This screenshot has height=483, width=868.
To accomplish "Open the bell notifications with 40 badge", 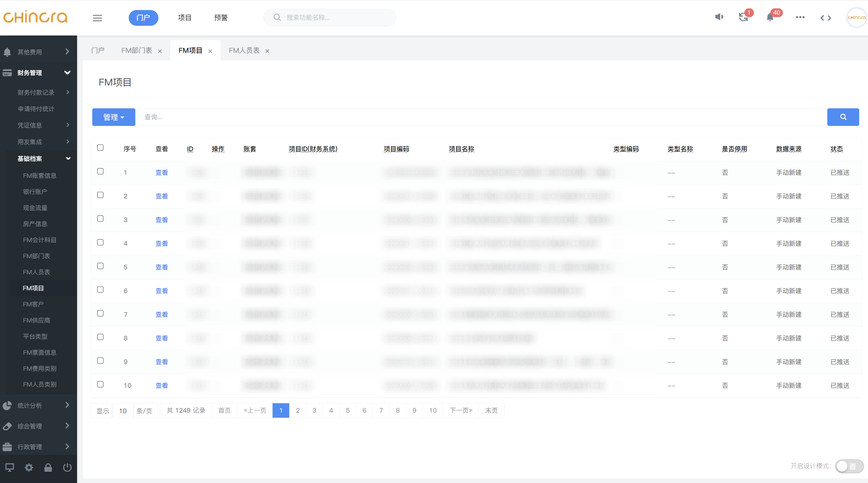I will [x=770, y=17].
